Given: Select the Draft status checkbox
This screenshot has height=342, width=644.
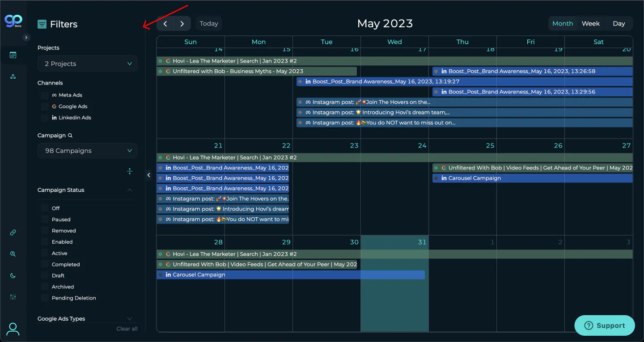Looking at the screenshot, I should [44, 275].
